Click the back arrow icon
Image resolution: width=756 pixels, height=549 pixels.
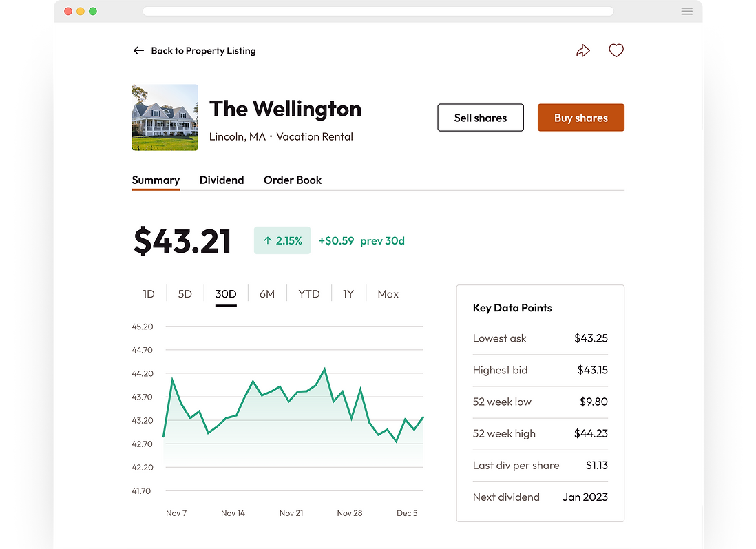pos(138,50)
